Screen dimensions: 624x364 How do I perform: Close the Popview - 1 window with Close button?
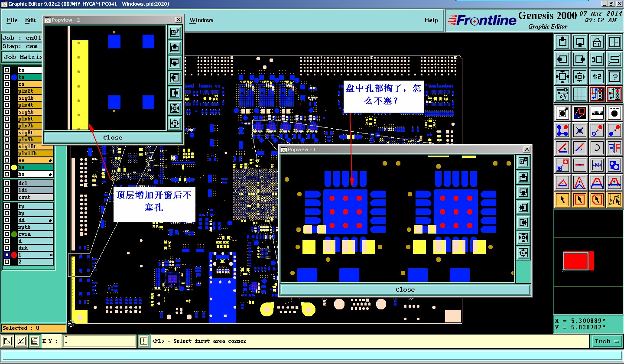405,290
